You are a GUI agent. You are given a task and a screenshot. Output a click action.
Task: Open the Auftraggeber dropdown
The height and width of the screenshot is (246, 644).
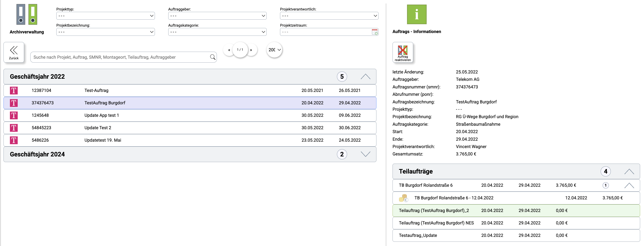[x=217, y=16]
